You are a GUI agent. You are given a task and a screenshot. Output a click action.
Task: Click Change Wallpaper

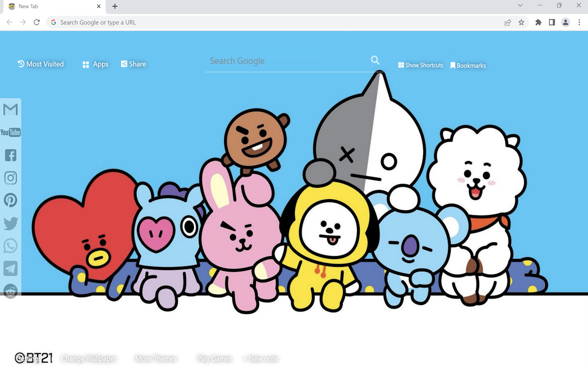89,358
